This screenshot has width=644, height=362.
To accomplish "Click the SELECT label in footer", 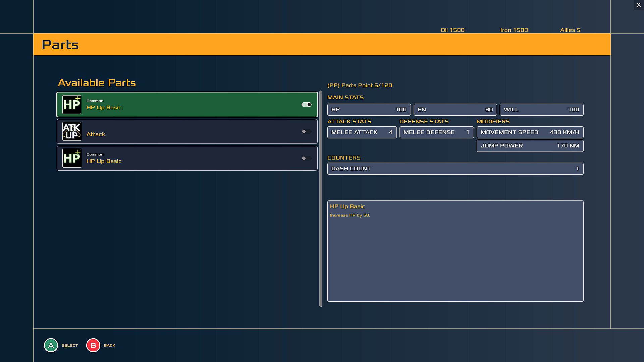I will tap(70, 345).
